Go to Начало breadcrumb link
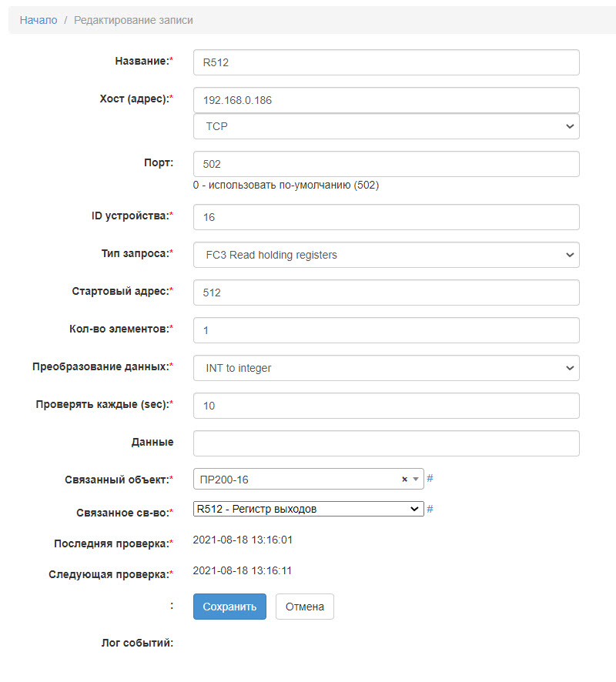Image resolution: width=616 pixels, height=682 pixels. click(x=38, y=20)
